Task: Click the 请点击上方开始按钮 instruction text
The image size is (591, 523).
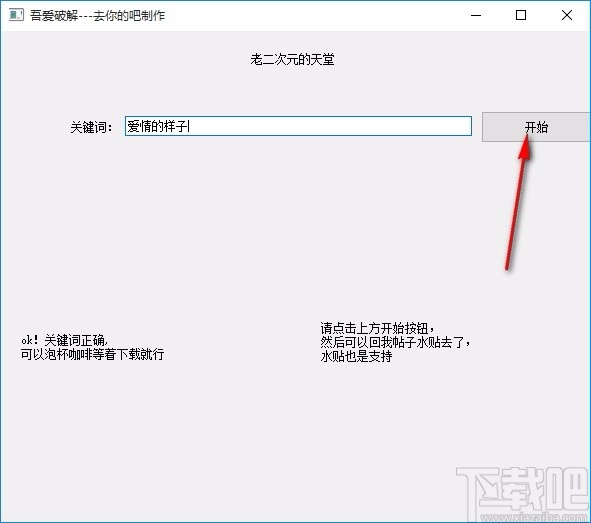Action: (377, 328)
